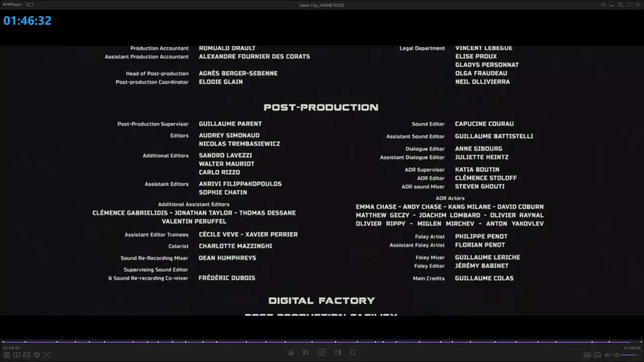
Task: Adjust the volume slider
Action: (631, 355)
